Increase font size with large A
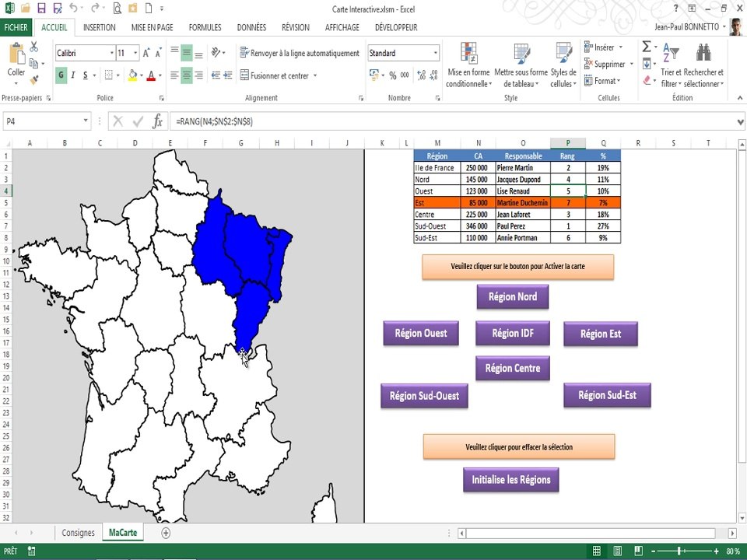This screenshot has width=747, height=560. pos(147,53)
